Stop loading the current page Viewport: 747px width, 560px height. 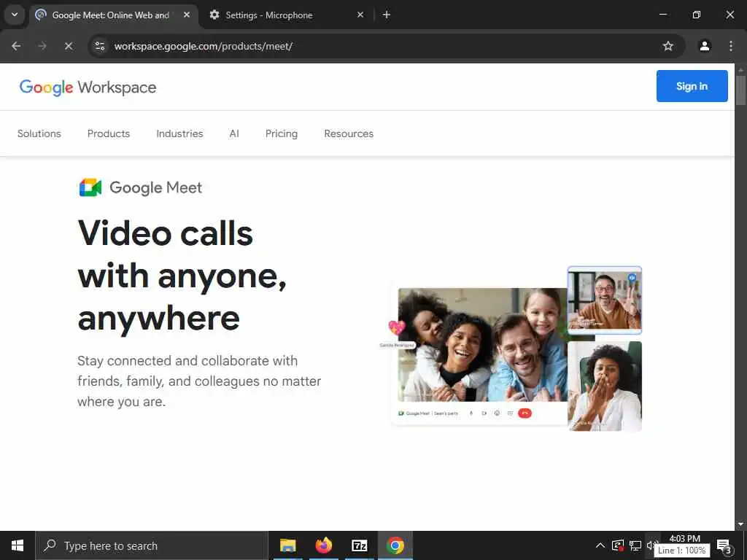pos(69,46)
